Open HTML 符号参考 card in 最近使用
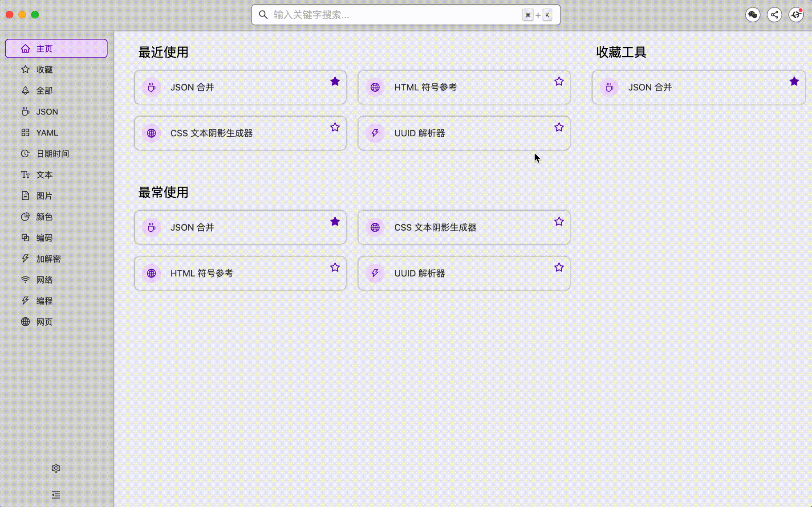Image resolution: width=812 pixels, height=507 pixels. coord(464,87)
